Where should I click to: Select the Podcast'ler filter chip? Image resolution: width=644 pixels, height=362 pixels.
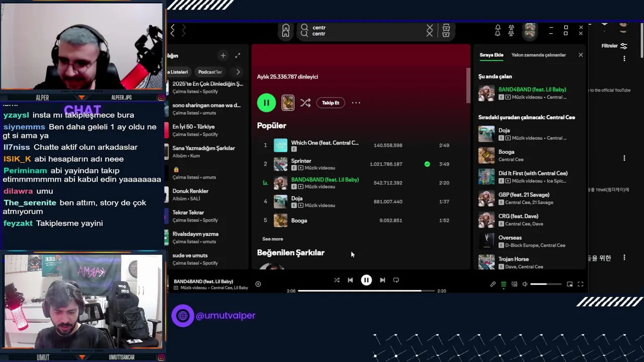210,72
